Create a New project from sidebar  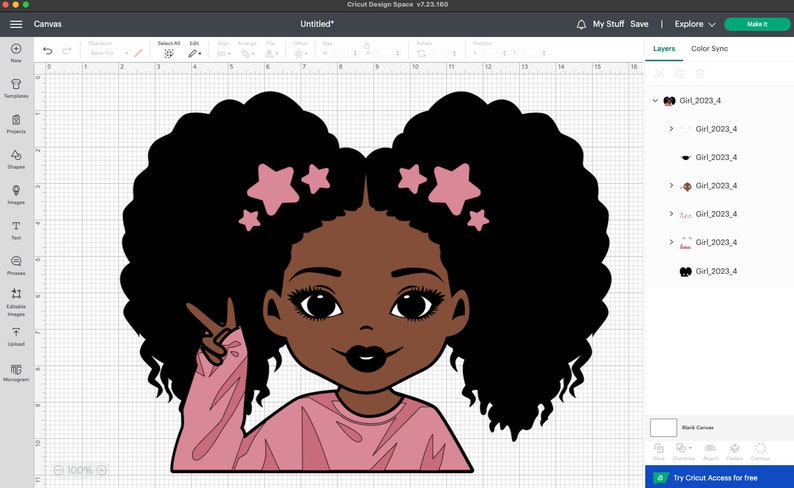(x=16, y=53)
